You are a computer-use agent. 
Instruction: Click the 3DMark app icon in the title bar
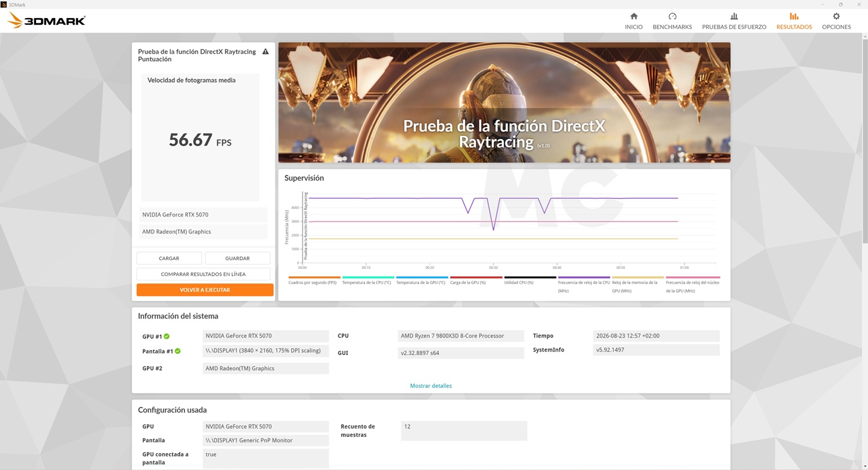coord(4,4)
